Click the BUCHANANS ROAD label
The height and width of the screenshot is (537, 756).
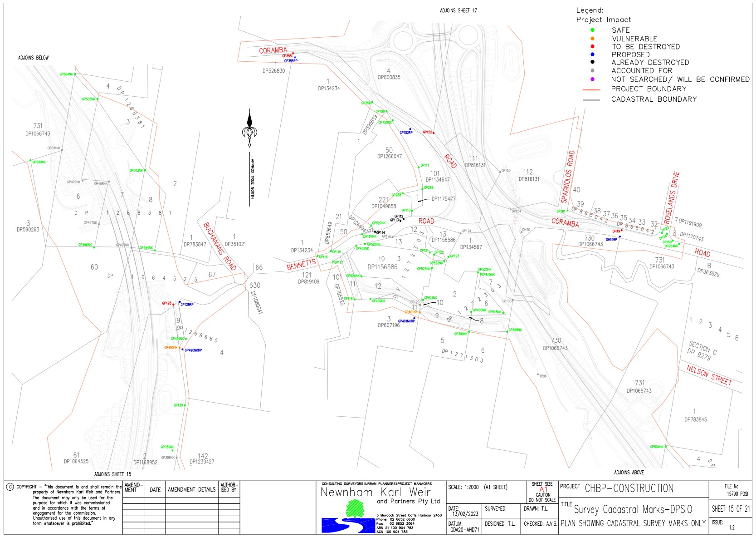pos(219,246)
